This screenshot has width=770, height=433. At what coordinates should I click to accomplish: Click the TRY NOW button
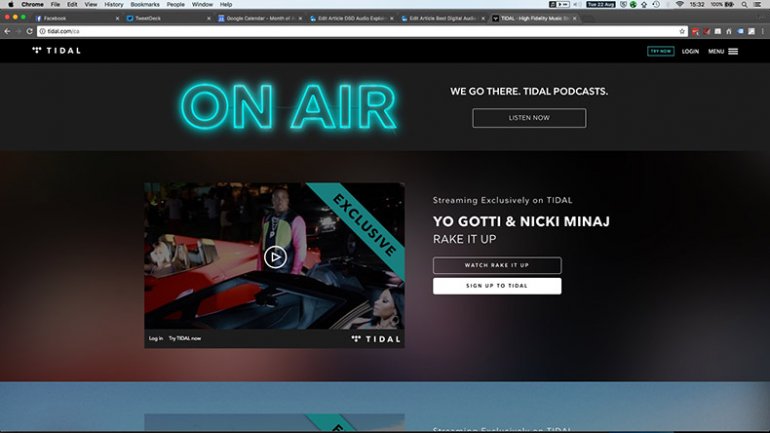coord(660,51)
